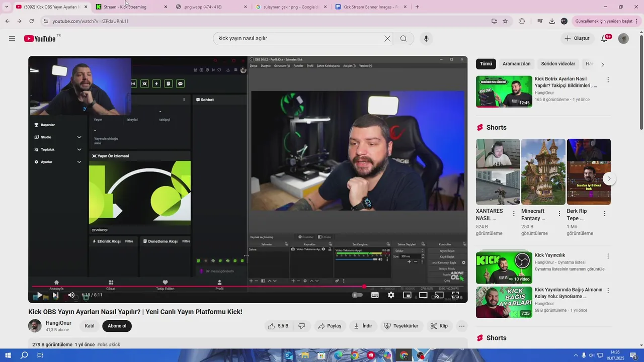Enter full screen video mode

[x=455, y=295]
